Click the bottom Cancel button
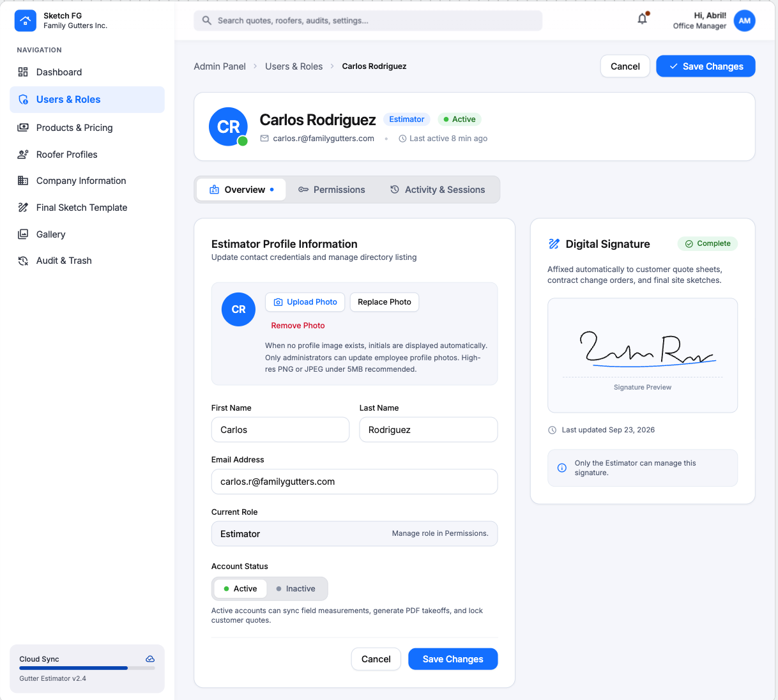The width and height of the screenshot is (778, 700). point(376,659)
